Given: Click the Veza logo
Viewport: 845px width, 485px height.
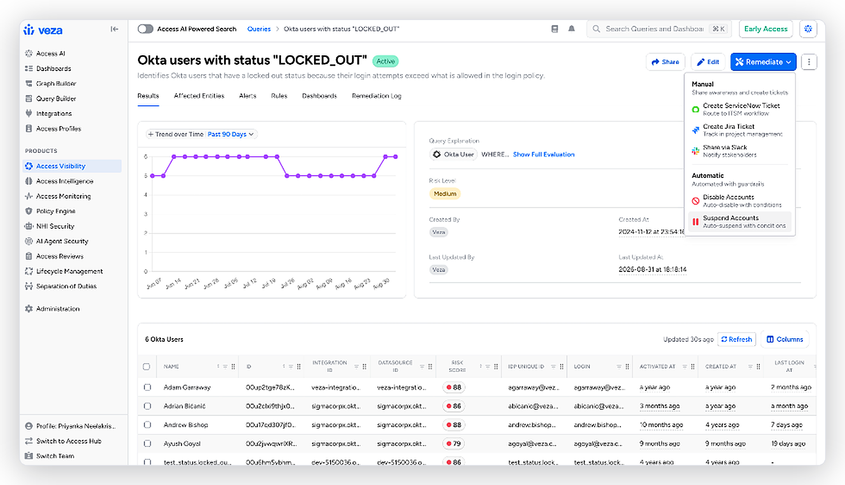Looking at the screenshot, I should click(43, 30).
